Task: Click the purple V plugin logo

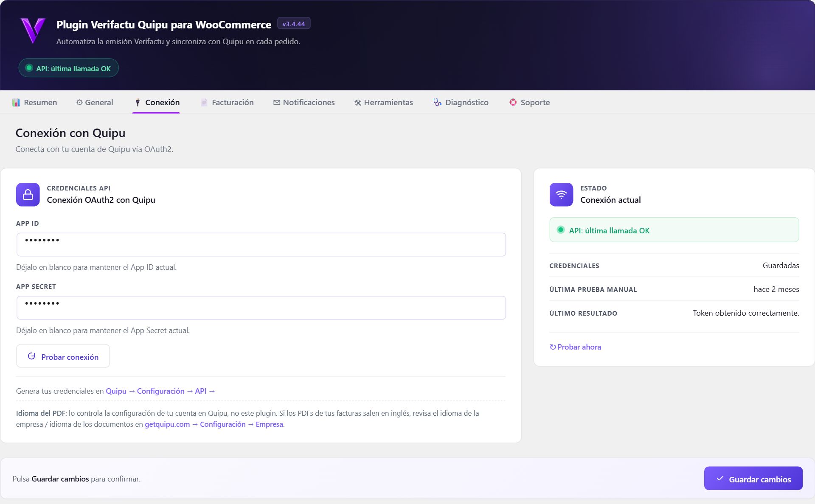Action: pos(33,30)
